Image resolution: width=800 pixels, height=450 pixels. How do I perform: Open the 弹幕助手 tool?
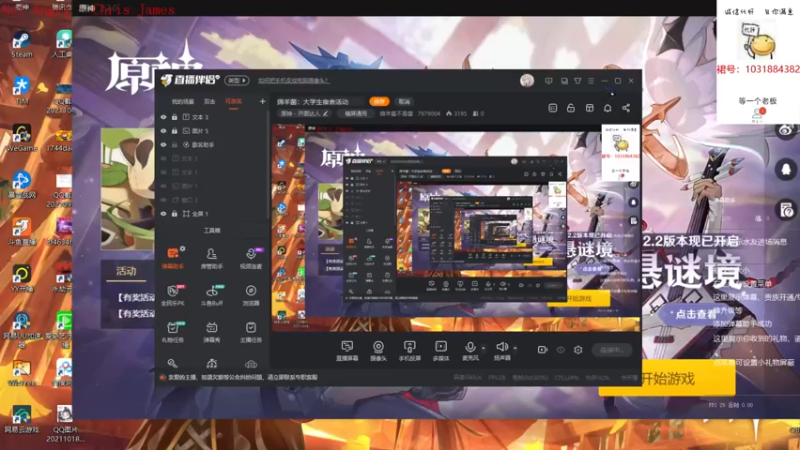(173, 257)
